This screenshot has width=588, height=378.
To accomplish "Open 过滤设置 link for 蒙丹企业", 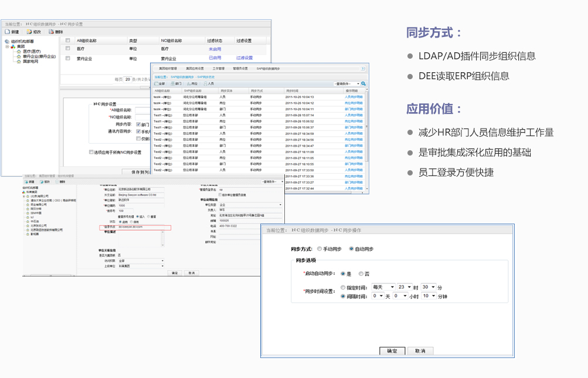I will pyautogui.click(x=244, y=58).
